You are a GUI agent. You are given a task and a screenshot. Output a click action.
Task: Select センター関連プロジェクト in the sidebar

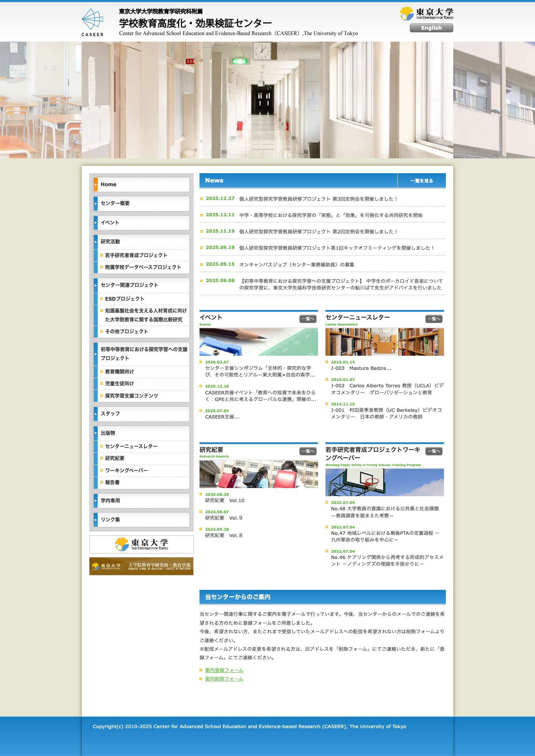click(x=142, y=285)
